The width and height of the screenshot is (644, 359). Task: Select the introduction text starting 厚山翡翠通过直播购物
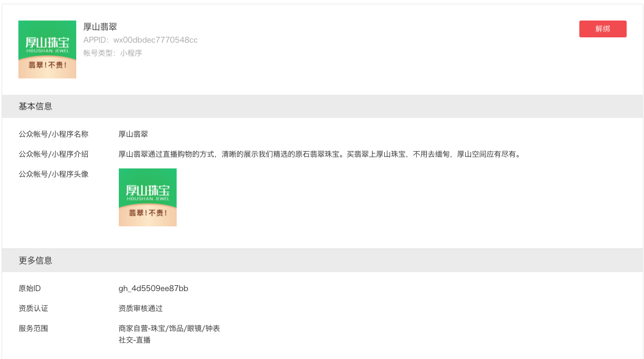320,154
